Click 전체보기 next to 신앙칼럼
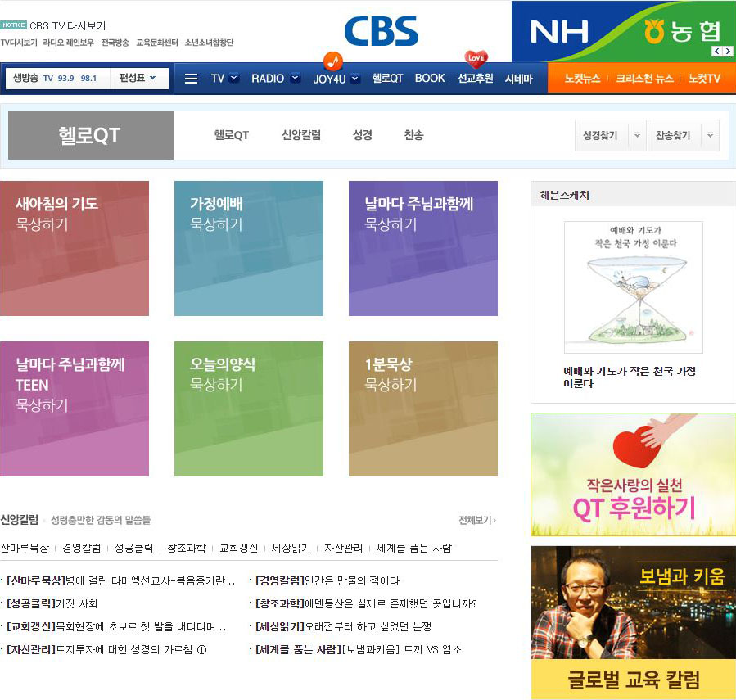The width and height of the screenshot is (736, 700). pyautogui.click(x=476, y=520)
